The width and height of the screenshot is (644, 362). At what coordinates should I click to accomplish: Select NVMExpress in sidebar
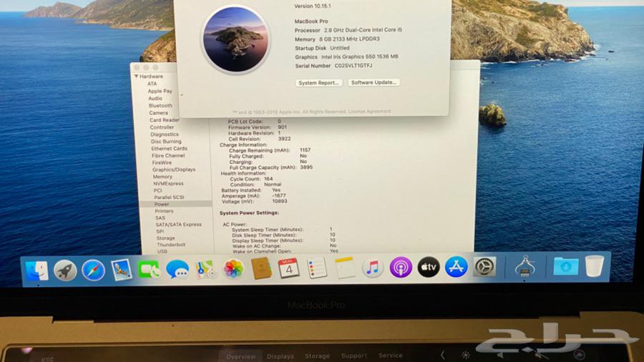coord(168,183)
